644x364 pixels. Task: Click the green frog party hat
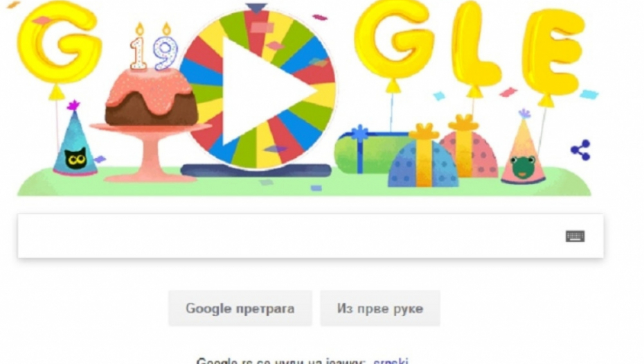[523, 149]
